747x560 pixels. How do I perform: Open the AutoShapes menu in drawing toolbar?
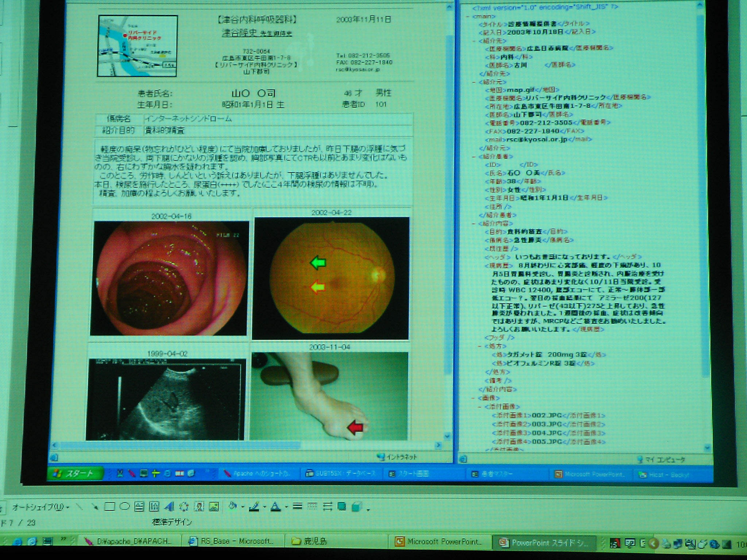(x=40, y=507)
